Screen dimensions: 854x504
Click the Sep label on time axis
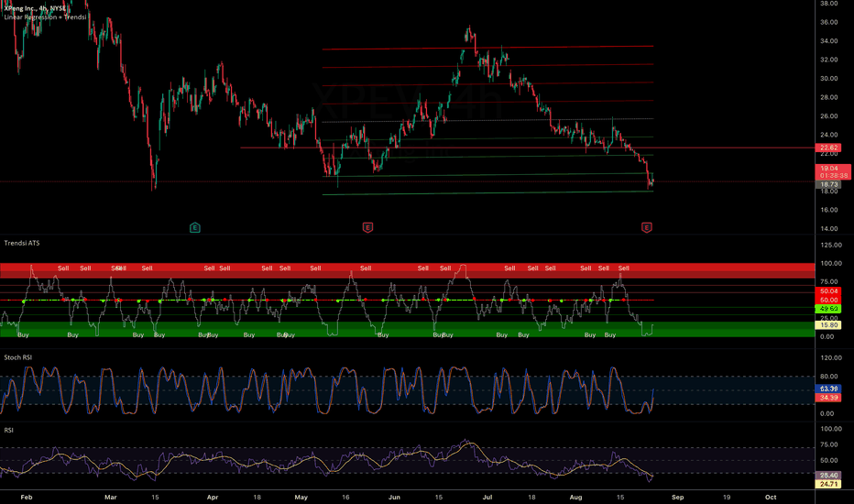click(677, 497)
